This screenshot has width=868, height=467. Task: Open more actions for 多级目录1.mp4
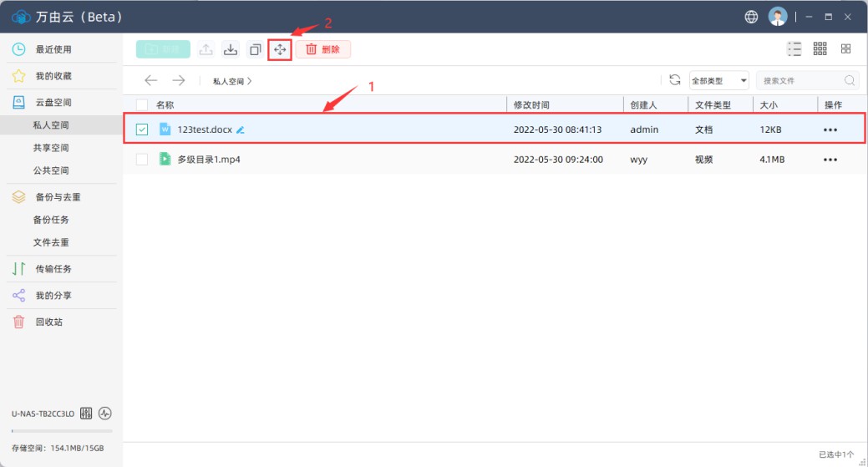tap(830, 160)
